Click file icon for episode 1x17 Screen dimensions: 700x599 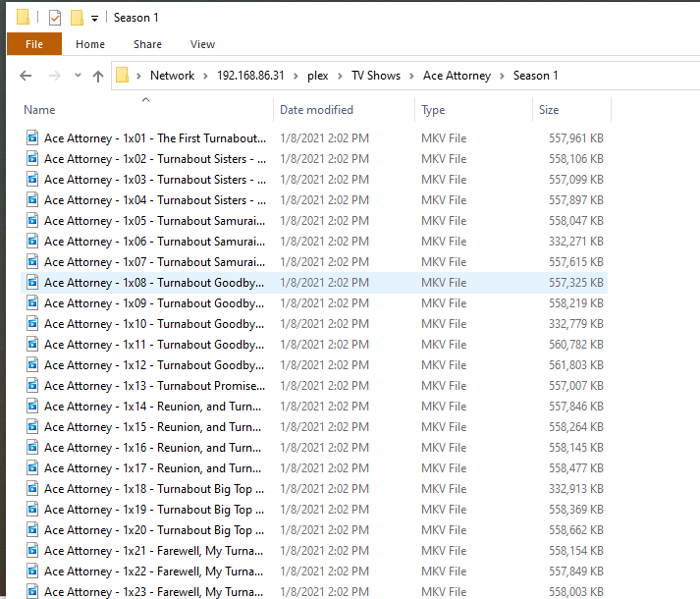click(x=32, y=468)
